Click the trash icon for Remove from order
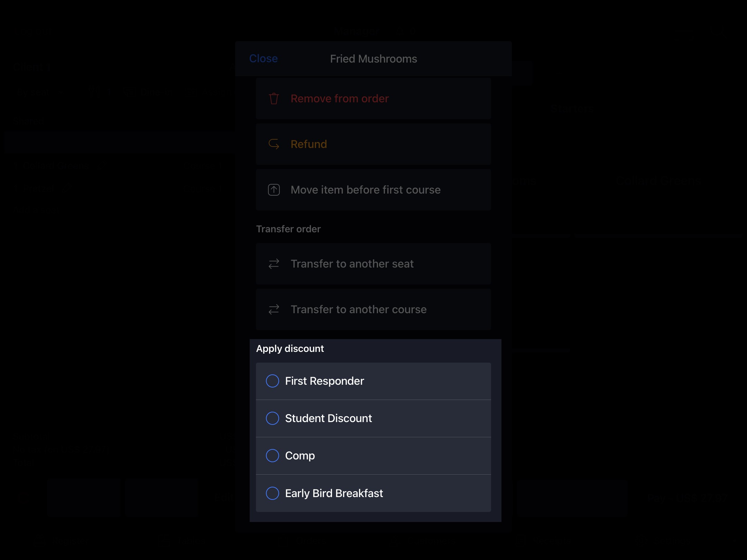 click(x=274, y=99)
